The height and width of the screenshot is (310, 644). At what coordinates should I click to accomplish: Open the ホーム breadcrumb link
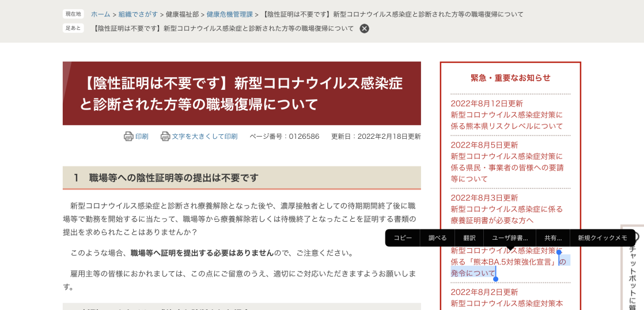coord(100,14)
